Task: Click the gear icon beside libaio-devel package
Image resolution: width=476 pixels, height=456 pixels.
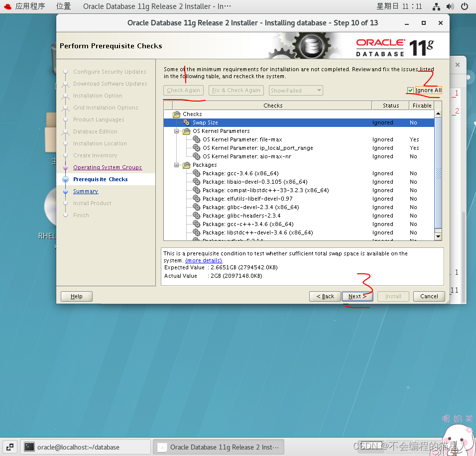Action: tap(197, 182)
